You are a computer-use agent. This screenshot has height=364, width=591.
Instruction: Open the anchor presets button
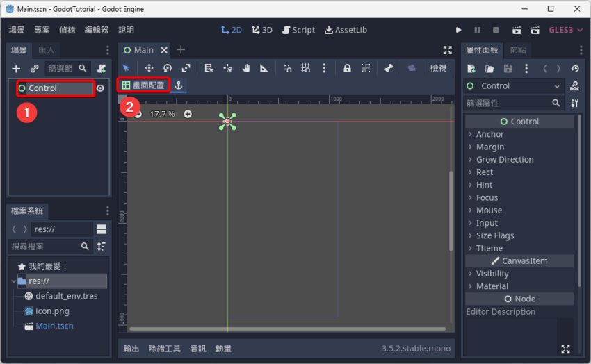point(179,85)
